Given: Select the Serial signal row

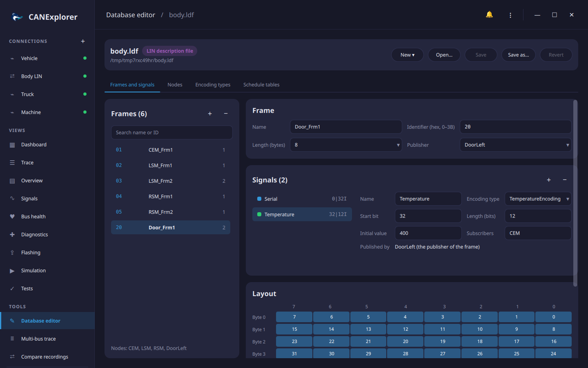Looking at the screenshot, I should [302, 199].
